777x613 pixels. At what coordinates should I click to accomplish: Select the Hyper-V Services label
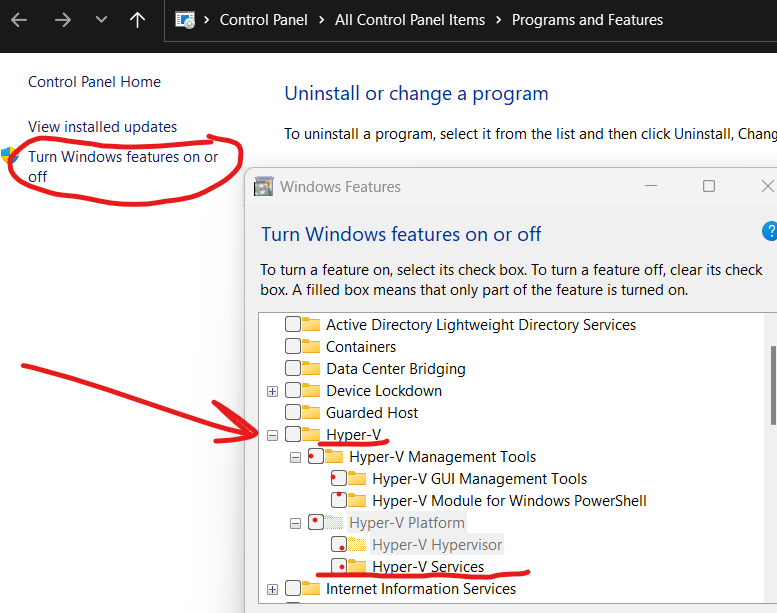click(428, 566)
